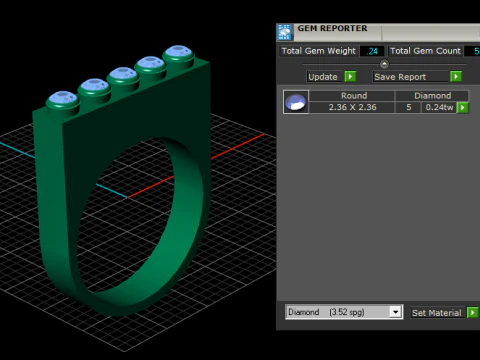Click the 0.24tw weight cell
Screen dimensions: 480x360
click(x=439, y=107)
